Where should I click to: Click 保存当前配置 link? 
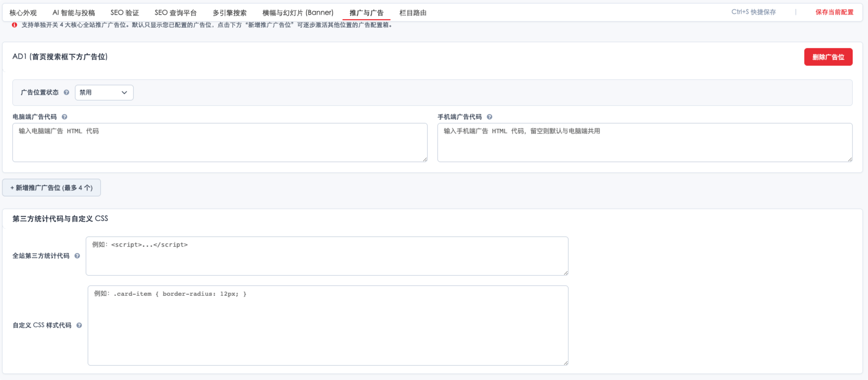(834, 12)
